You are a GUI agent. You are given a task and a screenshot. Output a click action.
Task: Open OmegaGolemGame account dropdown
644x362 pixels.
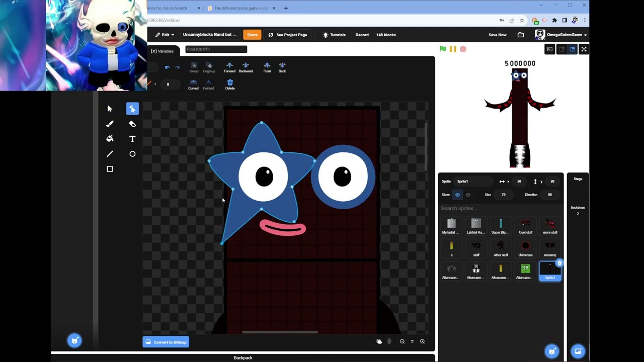point(561,35)
